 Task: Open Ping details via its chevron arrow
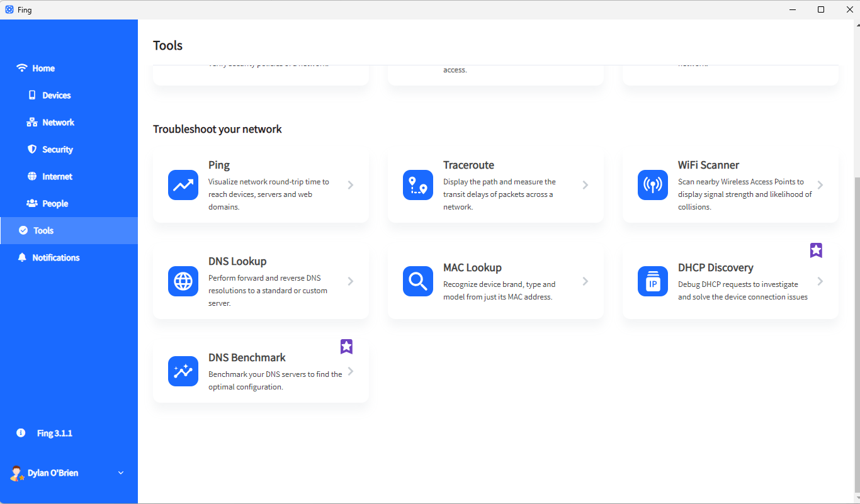(x=351, y=184)
